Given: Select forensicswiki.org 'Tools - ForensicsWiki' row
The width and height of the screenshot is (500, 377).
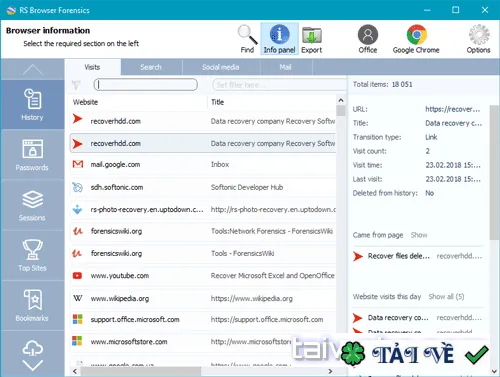Looking at the screenshot, I should (x=203, y=253).
